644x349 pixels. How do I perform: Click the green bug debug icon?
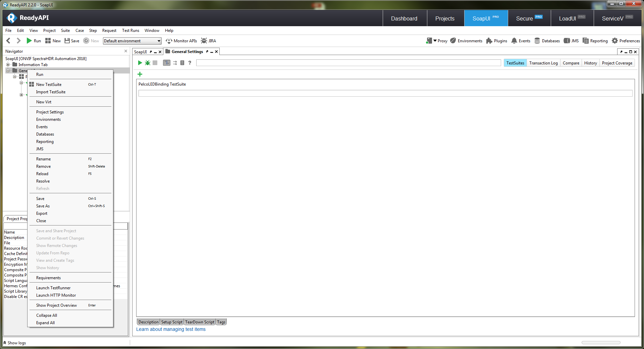tap(147, 63)
